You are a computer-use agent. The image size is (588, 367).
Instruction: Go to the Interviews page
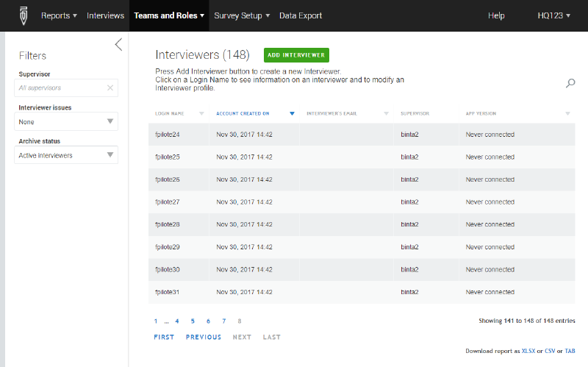pyautogui.click(x=105, y=15)
